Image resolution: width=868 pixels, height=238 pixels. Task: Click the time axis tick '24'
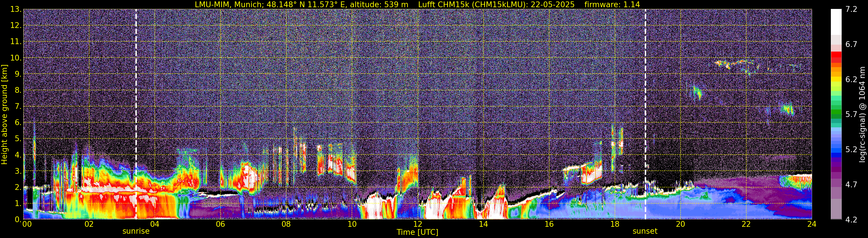(812, 224)
